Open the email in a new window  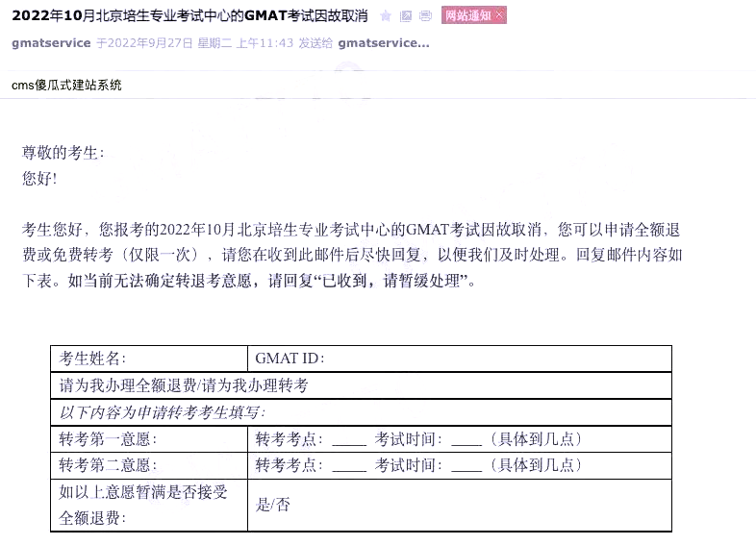coord(406,16)
